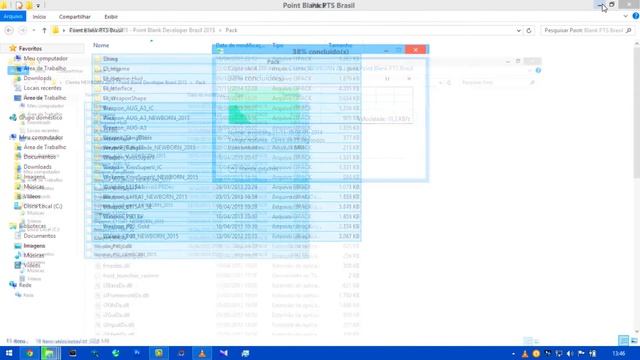Select the Weapon_AUG_A3_NEWBORN_2015 file row

click(x=226, y=118)
